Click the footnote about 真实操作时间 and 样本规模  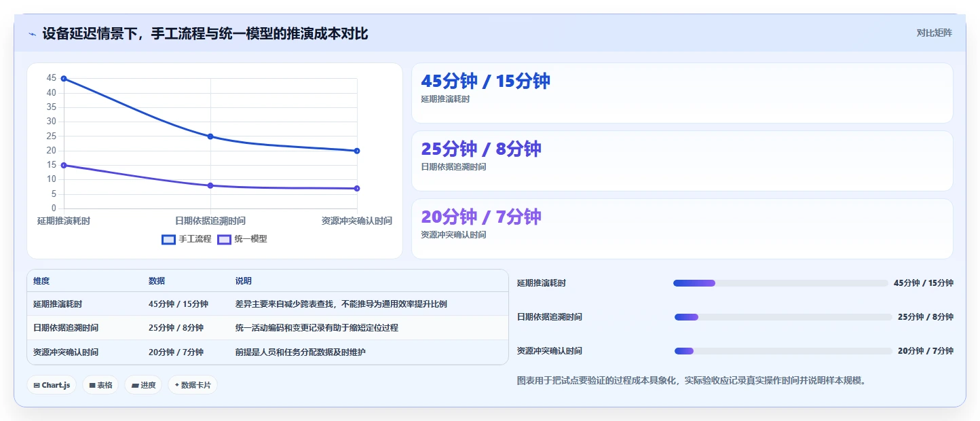(692, 381)
